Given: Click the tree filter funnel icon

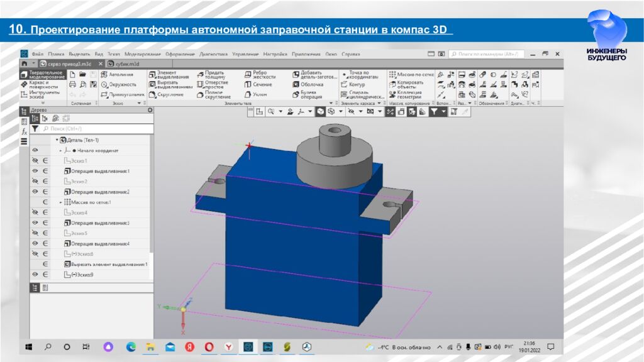Looking at the screenshot, I should (x=34, y=127).
